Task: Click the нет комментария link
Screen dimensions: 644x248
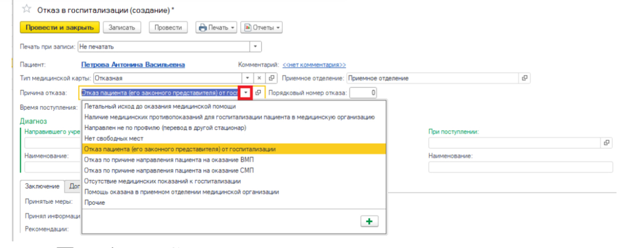Action: [314, 65]
